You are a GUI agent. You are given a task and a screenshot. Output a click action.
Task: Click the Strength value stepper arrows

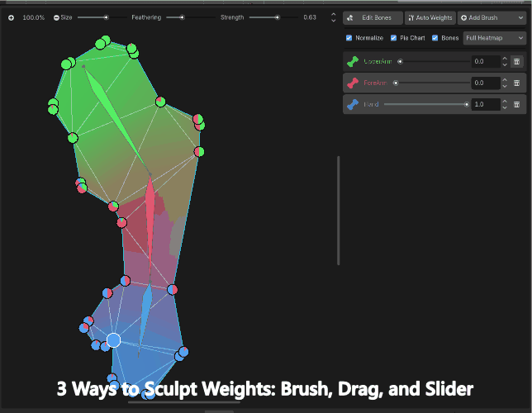click(333, 17)
